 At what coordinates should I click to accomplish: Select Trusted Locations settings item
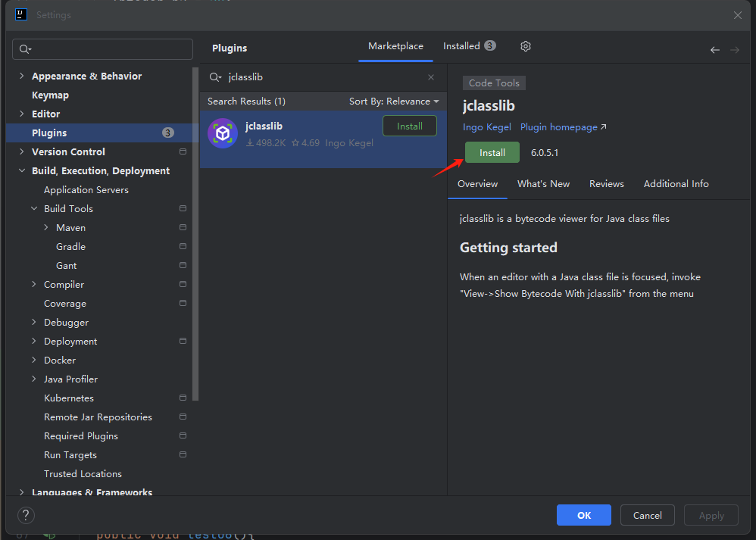coord(83,473)
